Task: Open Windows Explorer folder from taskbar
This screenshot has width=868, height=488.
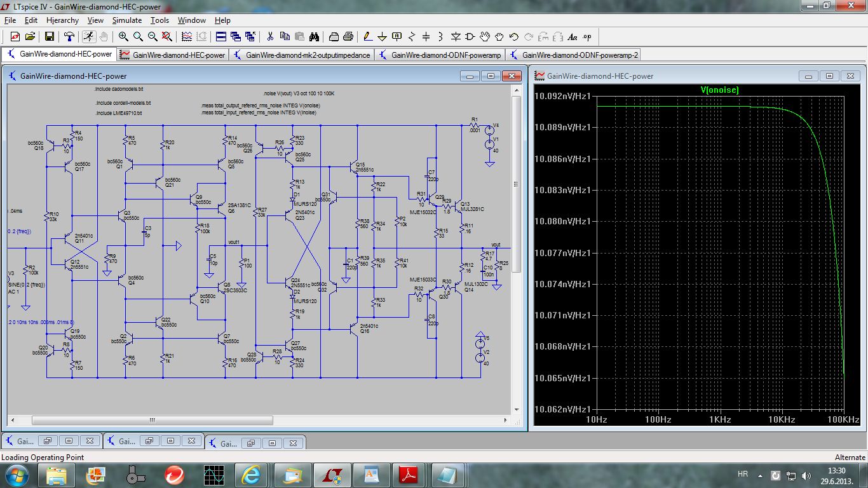Action: click(56, 475)
